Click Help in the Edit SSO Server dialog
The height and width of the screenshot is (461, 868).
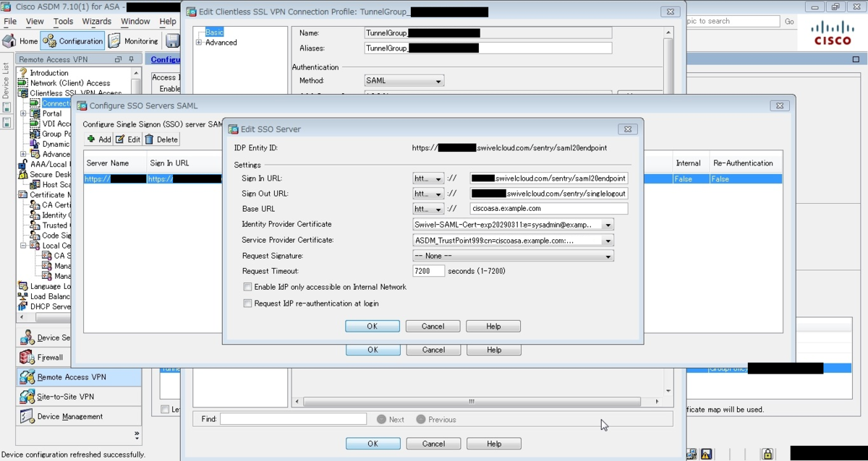(493, 326)
